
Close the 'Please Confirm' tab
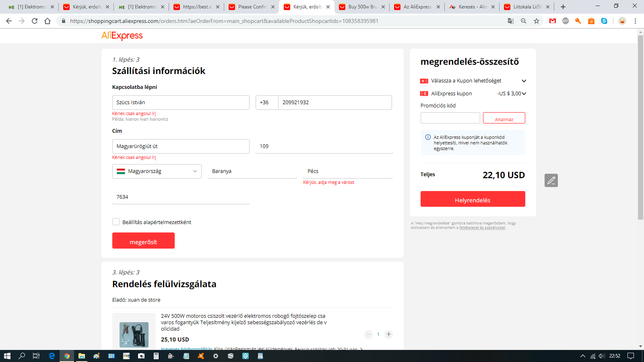click(273, 7)
